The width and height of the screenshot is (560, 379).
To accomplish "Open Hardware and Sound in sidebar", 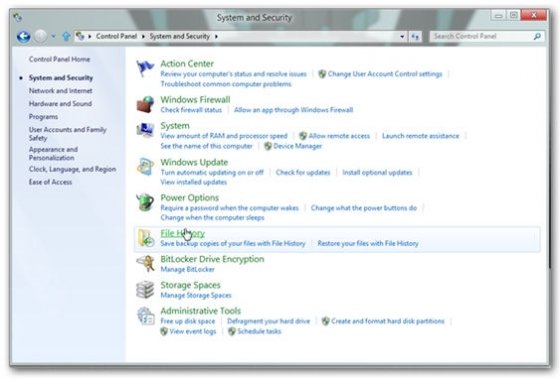I will click(60, 104).
